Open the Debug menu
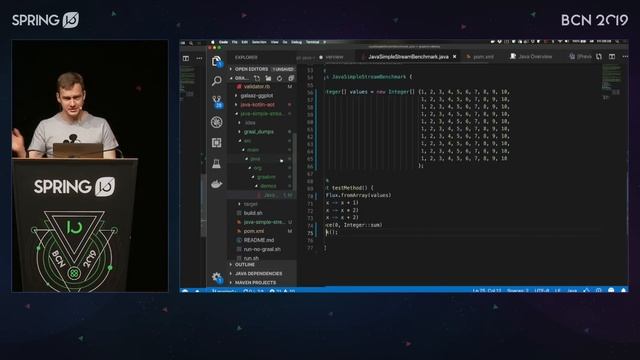The height and width of the screenshot is (360, 640). pos(297,42)
